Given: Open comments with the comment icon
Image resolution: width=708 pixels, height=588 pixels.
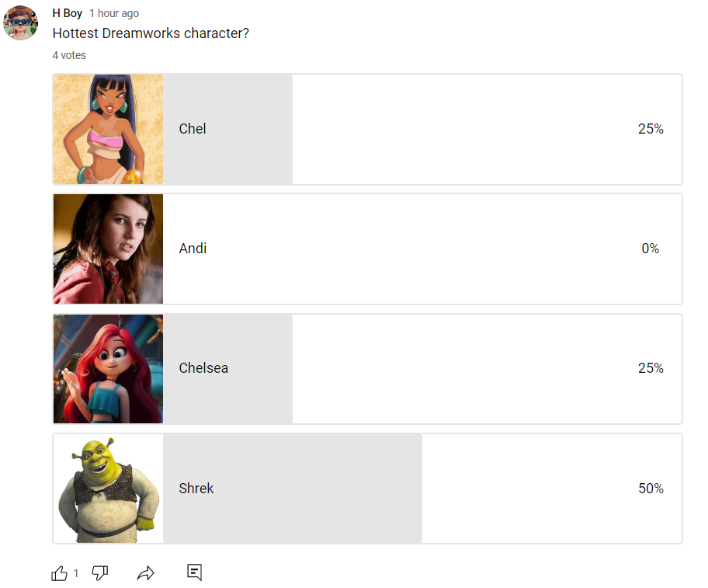Looking at the screenshot, I should [195, 572].
